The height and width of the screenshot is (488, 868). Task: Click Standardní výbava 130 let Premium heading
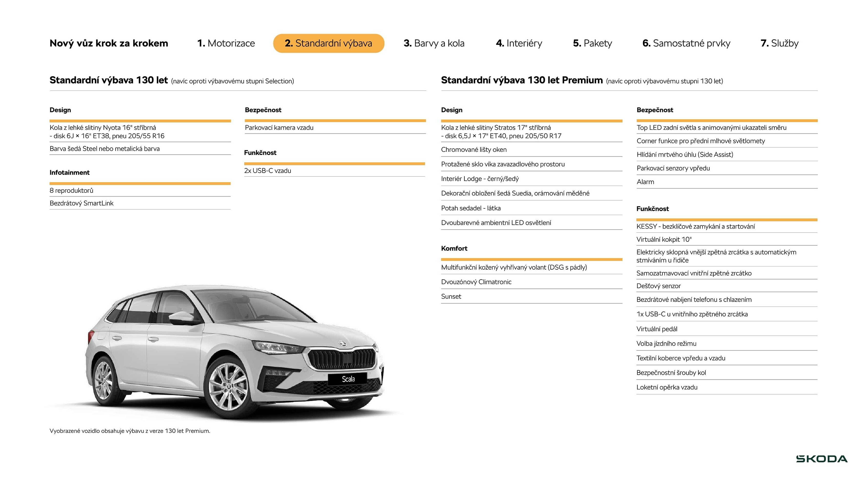click(x=521, y=80)
